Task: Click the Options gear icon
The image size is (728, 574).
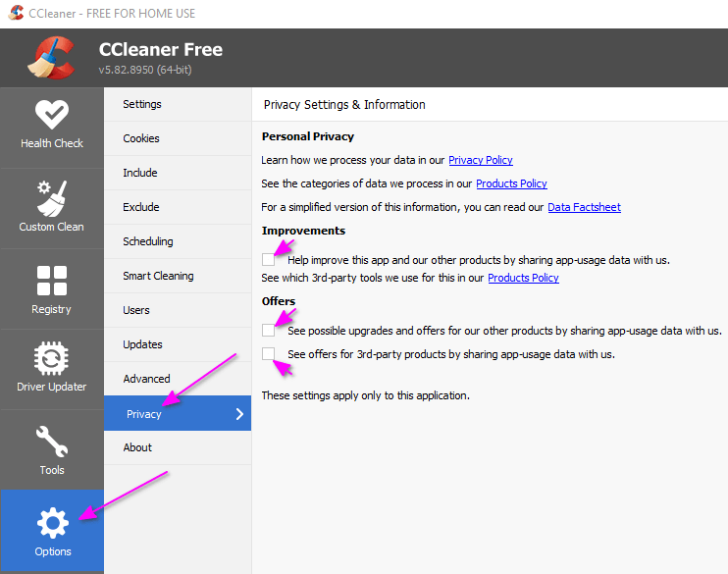Action: click(x=52, y=523)
